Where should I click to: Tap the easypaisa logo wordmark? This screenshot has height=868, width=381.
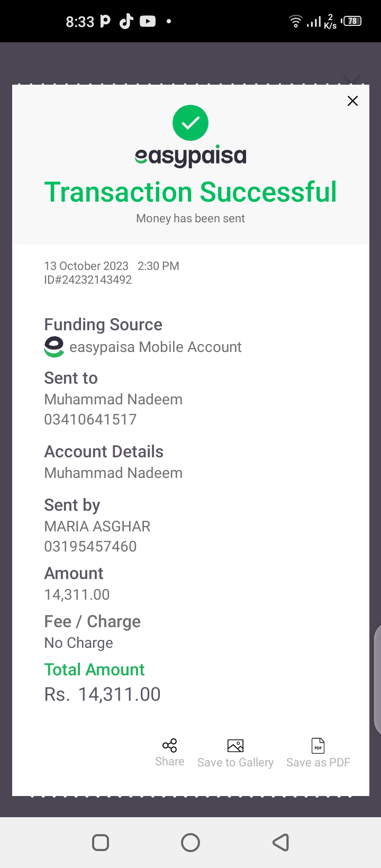click(190, 156)
